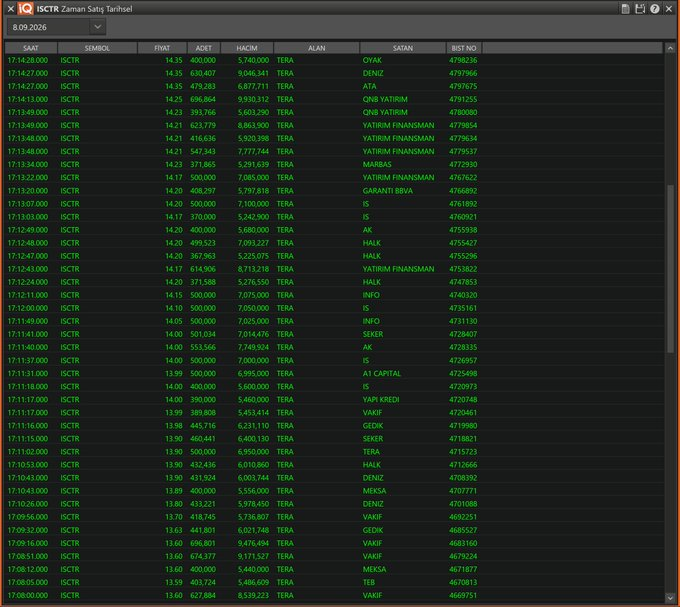Select seller MARBAS cell
The width and height of the screenshot is (680, 607).
[x=377, y=164]
